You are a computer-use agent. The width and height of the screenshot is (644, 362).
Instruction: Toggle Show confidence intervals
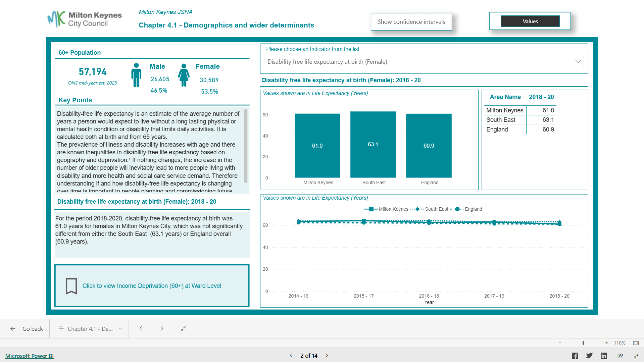coord(411,22)
